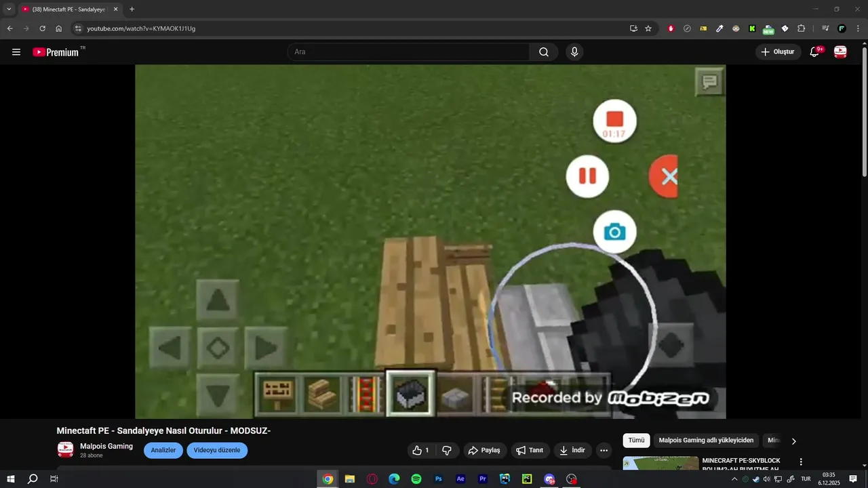Image resolution: width=868 pixels, height=488 pixels.
Task: Select the Tümü chip
Action: pos(636,441)
